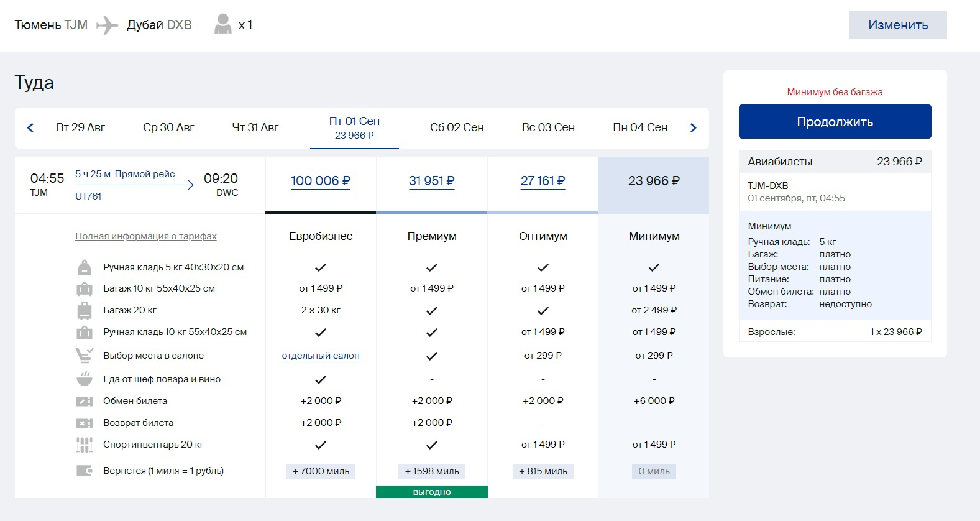
Task: Click the + 815 миль badge
Action: point(543,471)
